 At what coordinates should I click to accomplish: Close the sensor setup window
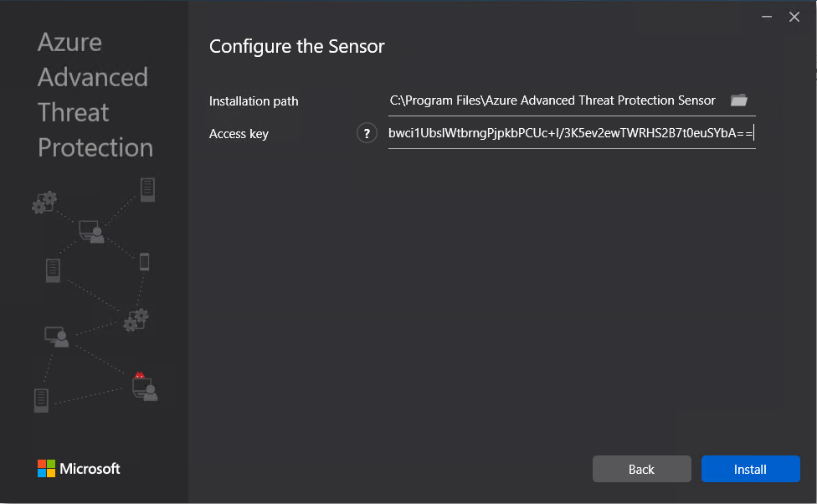tap(794, 17)
